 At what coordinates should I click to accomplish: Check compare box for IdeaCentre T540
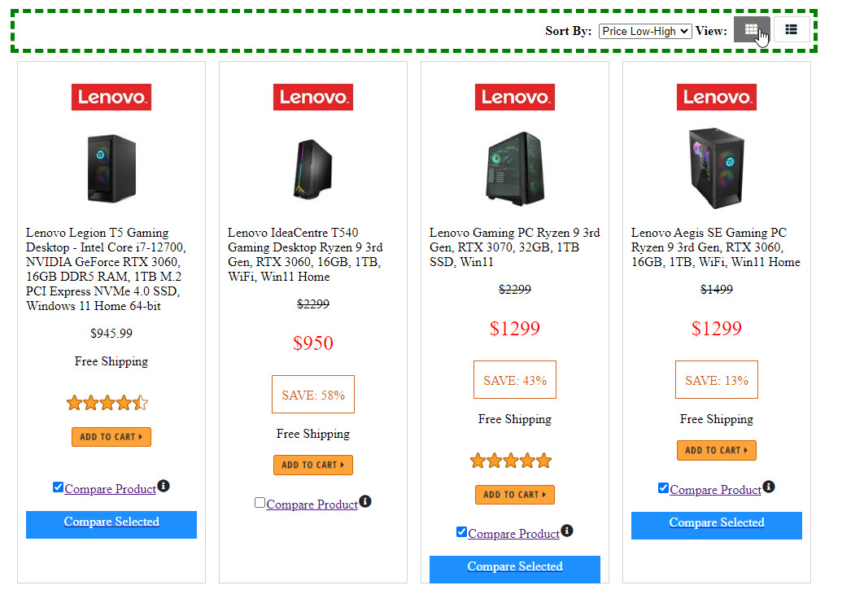pos(260,503)
